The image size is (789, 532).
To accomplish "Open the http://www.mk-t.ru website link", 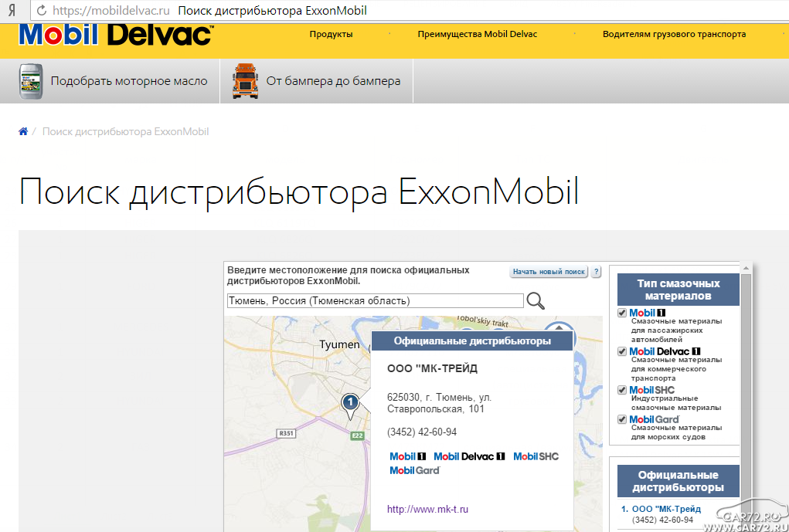I will [427, 509].
